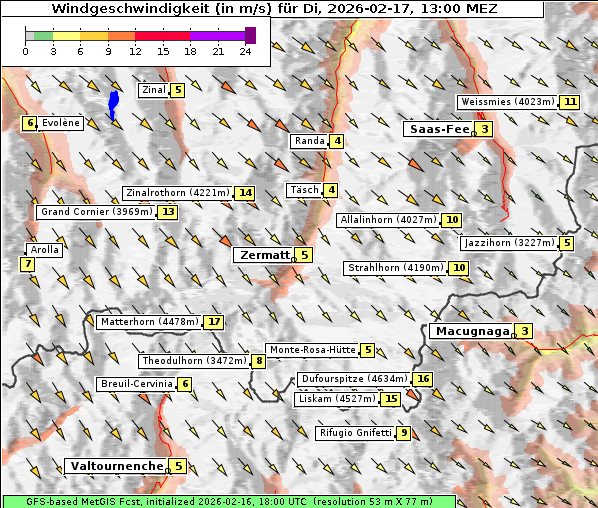This screenshot has width=598, height=508.
Task: Click the legend scale number 24
Action: coord(245,51)
